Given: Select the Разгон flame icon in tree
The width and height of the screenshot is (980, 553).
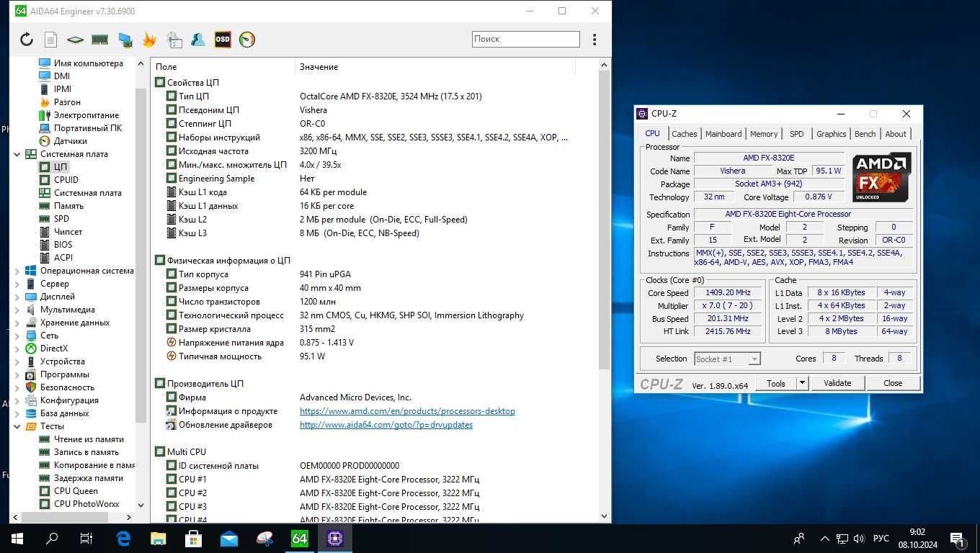Looking at the screenshot, I should point(45,102).
